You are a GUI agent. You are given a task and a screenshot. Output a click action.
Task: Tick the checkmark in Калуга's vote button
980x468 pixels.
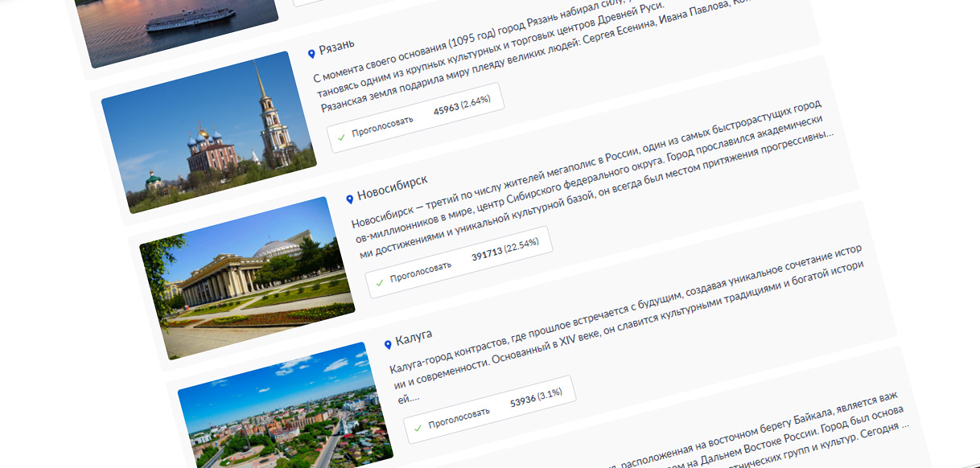pyautogui.click(x=418, y=428)
